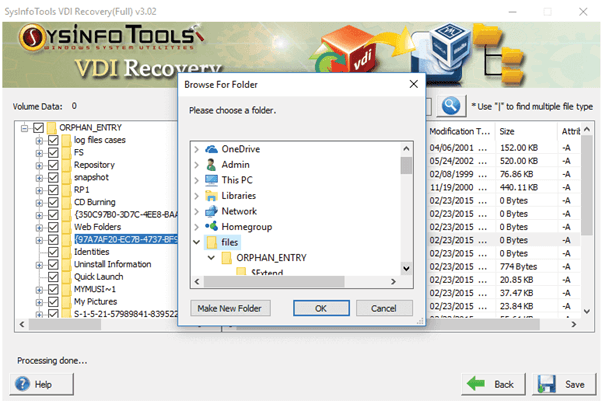Click the 440.11 KB size cell
The width and height of the screenshot is (602, 403).
coord(519,188)
